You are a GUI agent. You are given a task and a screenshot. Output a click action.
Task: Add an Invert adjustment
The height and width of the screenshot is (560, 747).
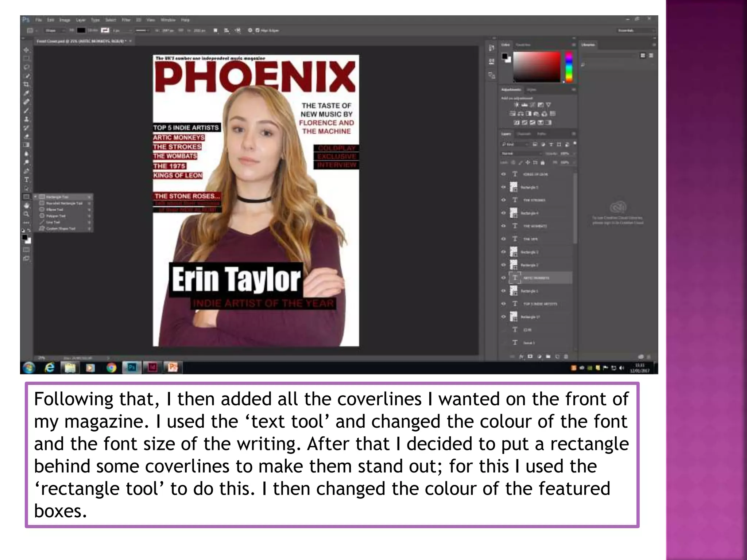(516, 122)
